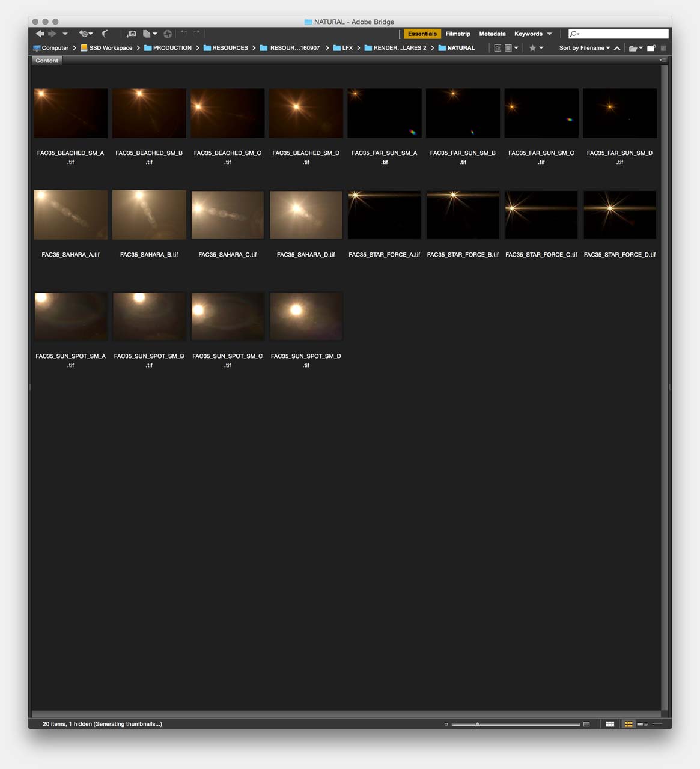Screen dimensions: 700x769
Task: Switch to the Keywords workspace
Action: [x=528, y=34]
